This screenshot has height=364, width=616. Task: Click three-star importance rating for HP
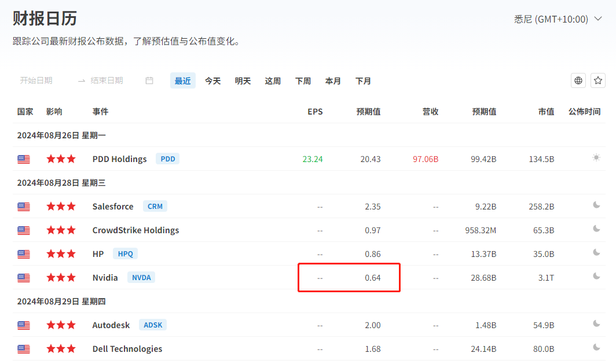tap(61, 254)
